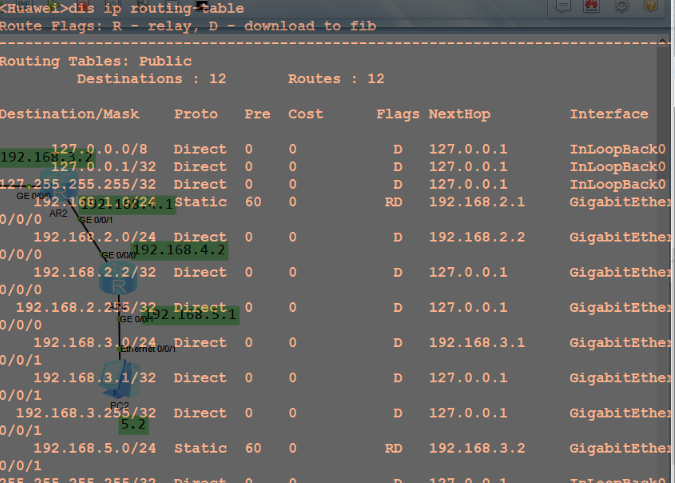Screen dimensions: 675x483
Task: Open the forum chat bubble icon
Action: 562,6
